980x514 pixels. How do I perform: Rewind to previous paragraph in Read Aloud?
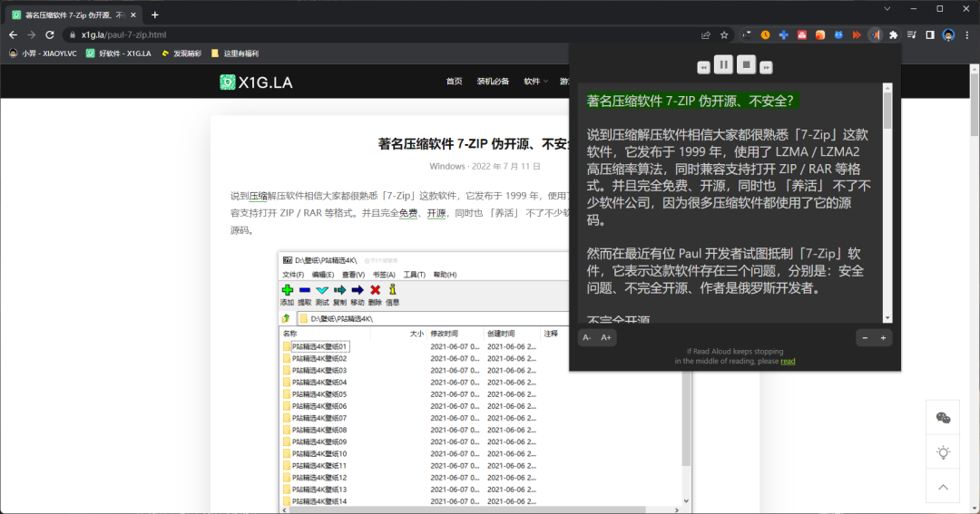pyautogui.click(x=704, y=67)
